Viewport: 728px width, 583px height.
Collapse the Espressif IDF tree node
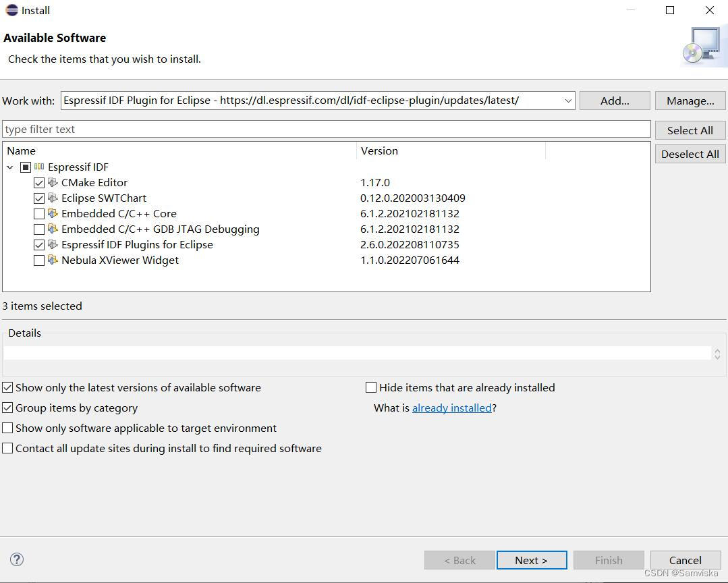(x=9, y=167)
